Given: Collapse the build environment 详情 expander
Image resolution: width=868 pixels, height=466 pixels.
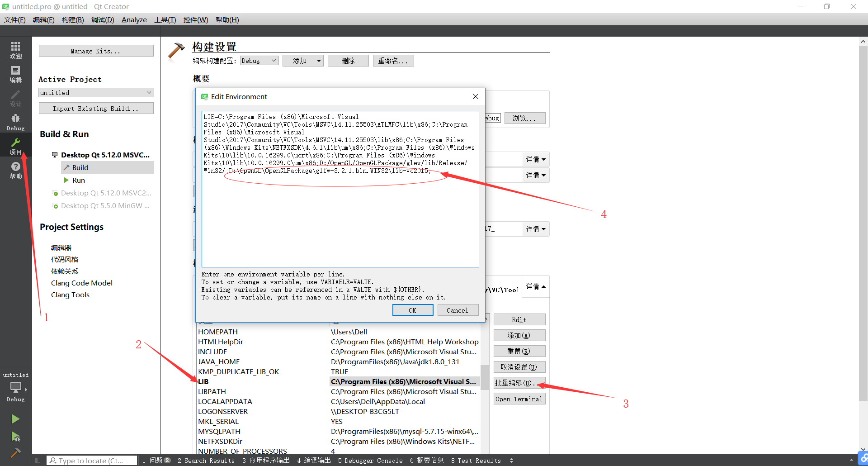Looking at the screenshot, I should click(x=536, y=286).
